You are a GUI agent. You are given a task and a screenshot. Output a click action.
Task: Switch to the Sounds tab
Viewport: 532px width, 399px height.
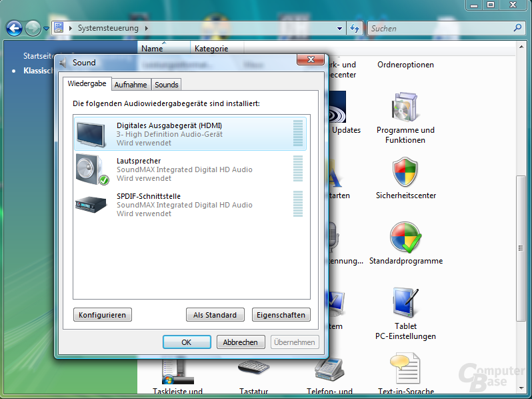(x=167, y=85)
